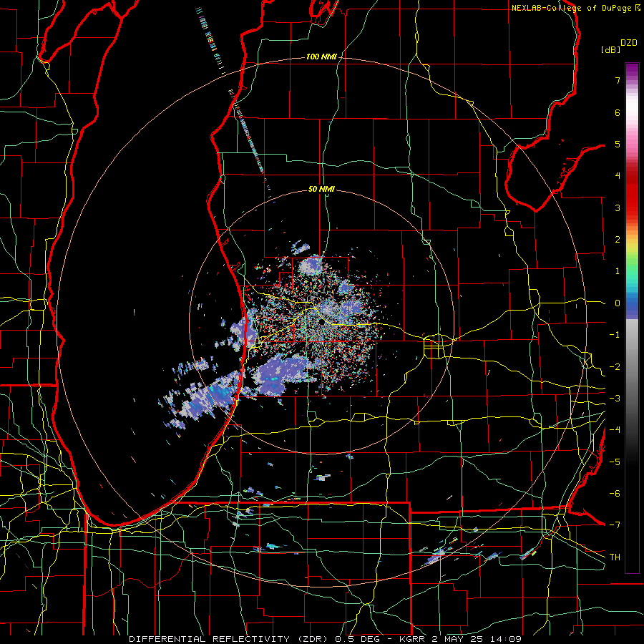Click the -3 value on the color scale
This screenshot has height=644, width=644.
(x=615, y=399)
